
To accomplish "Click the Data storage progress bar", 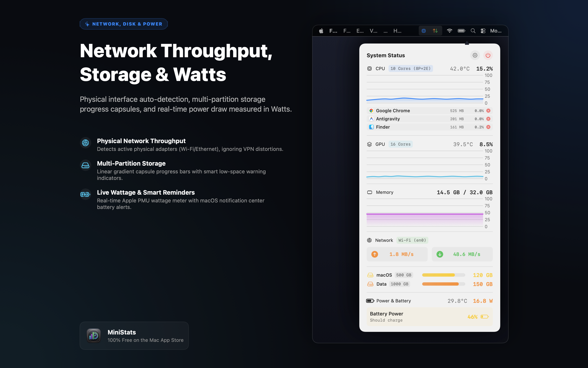I will pos(443,284).
